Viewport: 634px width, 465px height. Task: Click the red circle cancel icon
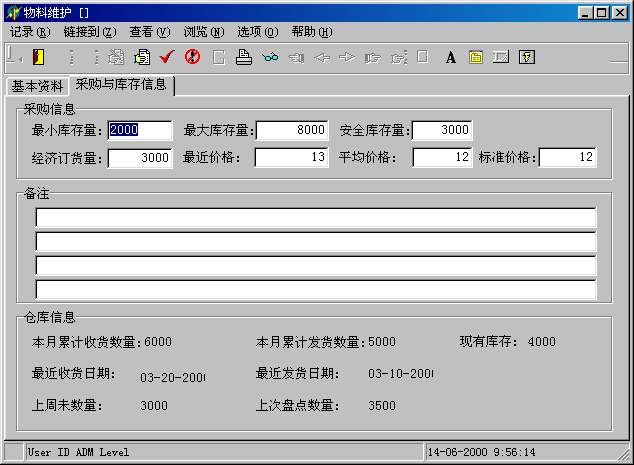[192, 57]
